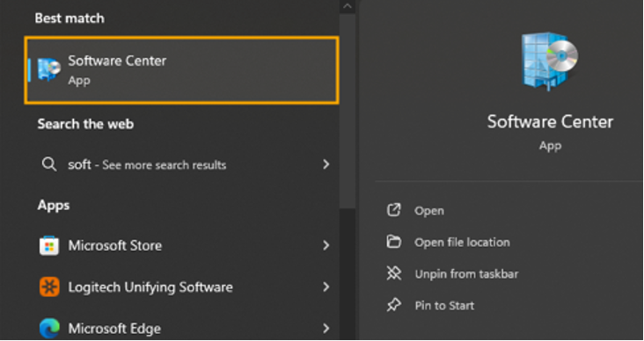Expand the Microsoft Store chevron
This screenshot has width=644, height=341.
click(x=326, y=245)
